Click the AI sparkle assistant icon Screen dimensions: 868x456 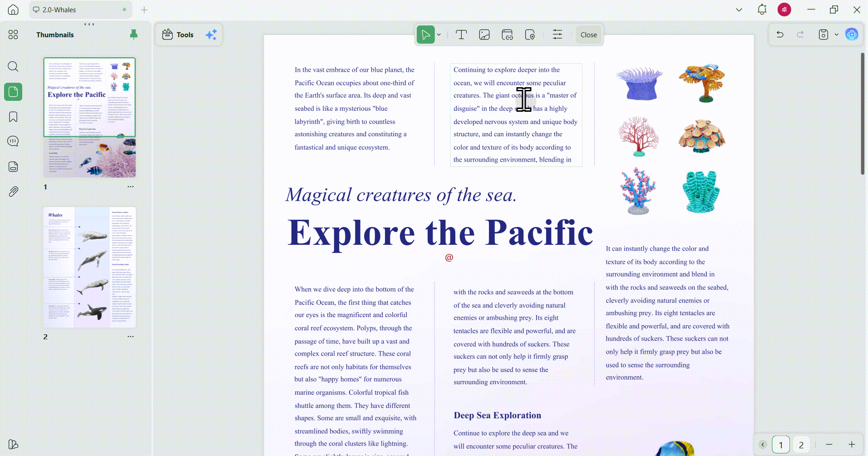[211, 35]
